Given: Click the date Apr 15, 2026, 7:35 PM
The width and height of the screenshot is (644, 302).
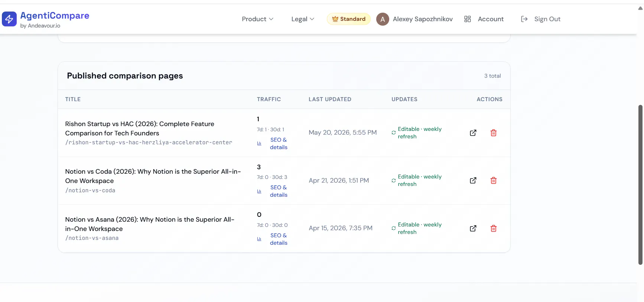Looking at the screenshot, I should [x=341, y=228].
